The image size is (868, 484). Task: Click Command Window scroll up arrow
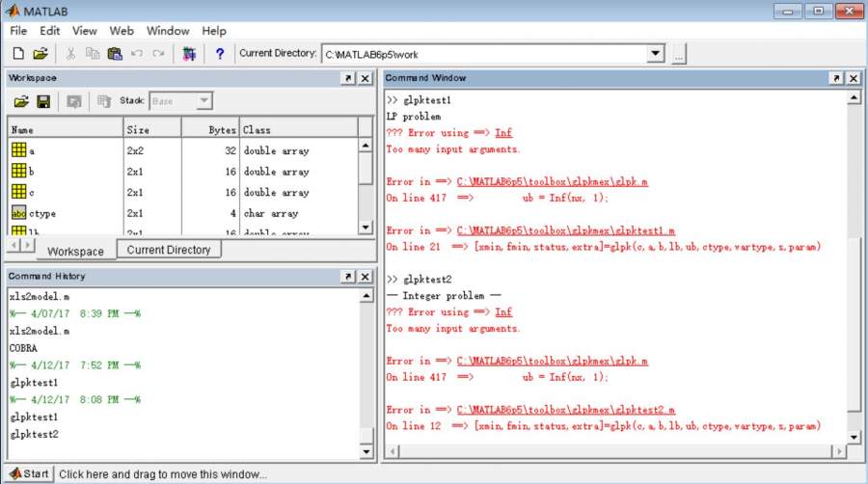tap(854, 98)
